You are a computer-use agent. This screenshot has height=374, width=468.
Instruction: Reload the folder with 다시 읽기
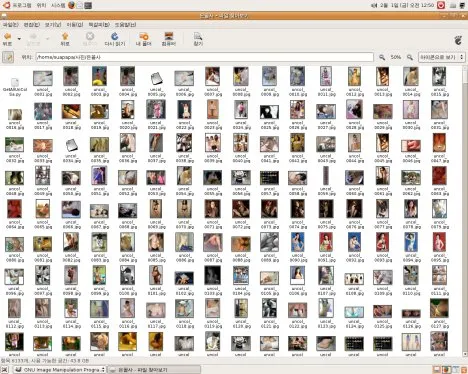[x=115, y=39]
